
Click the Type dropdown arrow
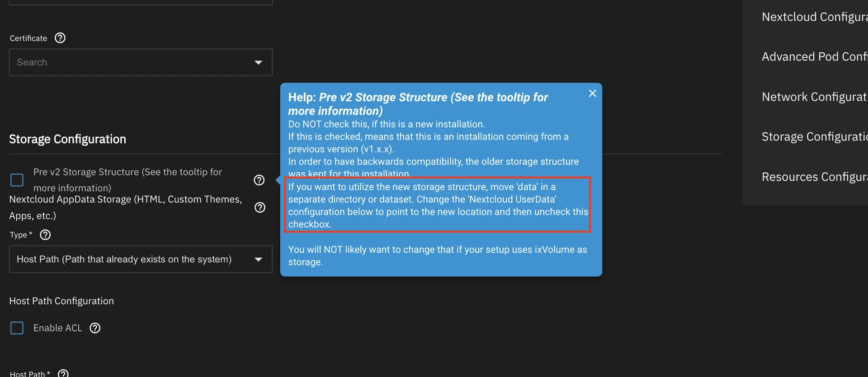259,259
